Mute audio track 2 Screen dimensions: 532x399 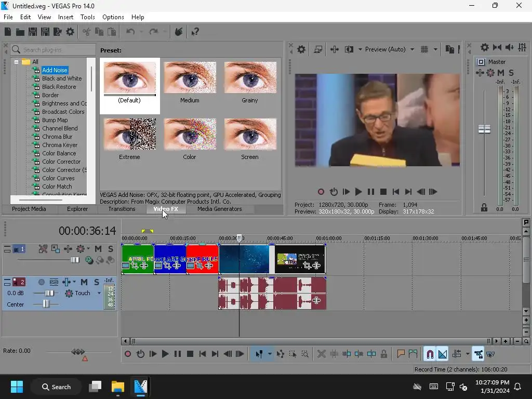tap(84, 282)
